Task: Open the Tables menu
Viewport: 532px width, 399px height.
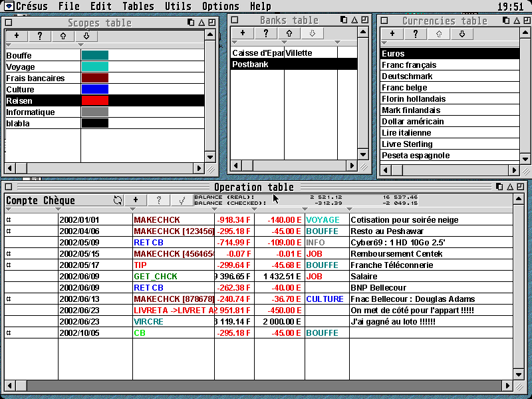Action: click(138, 6)
